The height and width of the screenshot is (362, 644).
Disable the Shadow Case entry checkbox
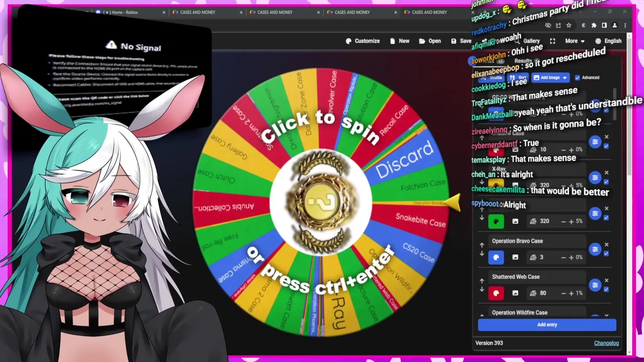point(606,146)
